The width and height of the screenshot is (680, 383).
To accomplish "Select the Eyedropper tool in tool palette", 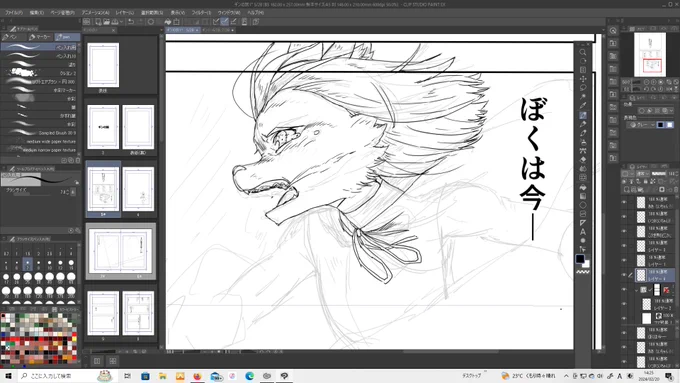I will tap(582, 105).
